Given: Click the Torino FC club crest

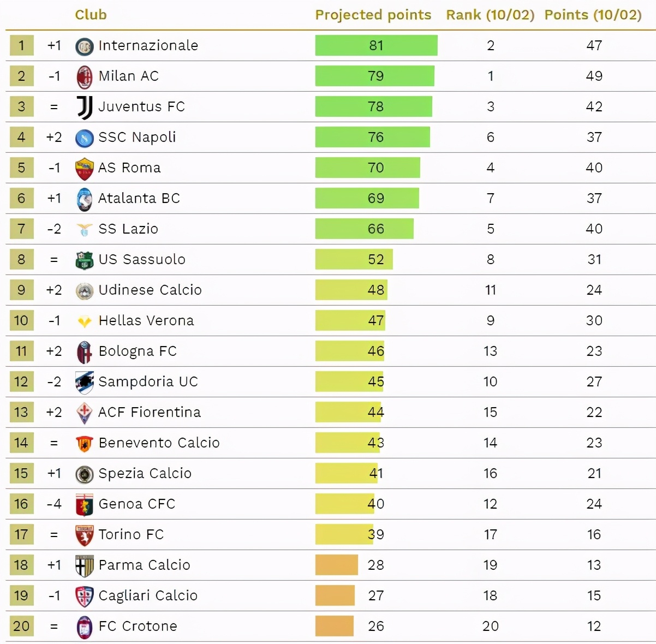Looking at the screenshot, I should coord(84,535).
